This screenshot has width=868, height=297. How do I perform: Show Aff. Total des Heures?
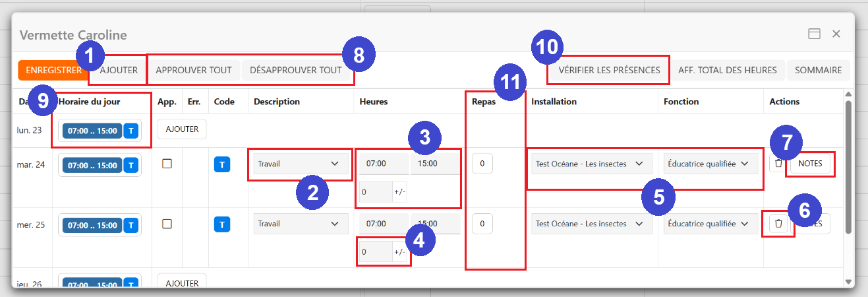click(x=728, y=70)
